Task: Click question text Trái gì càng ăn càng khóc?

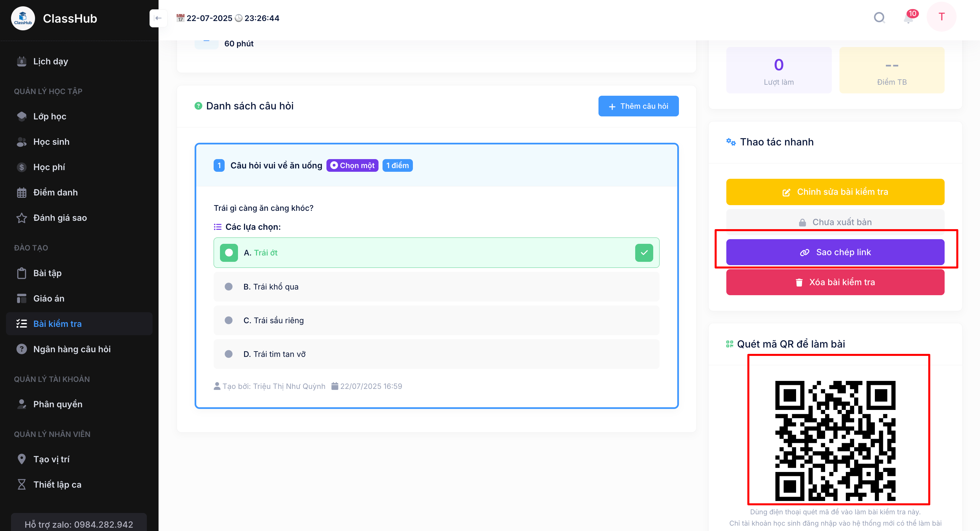Action: 263,208
